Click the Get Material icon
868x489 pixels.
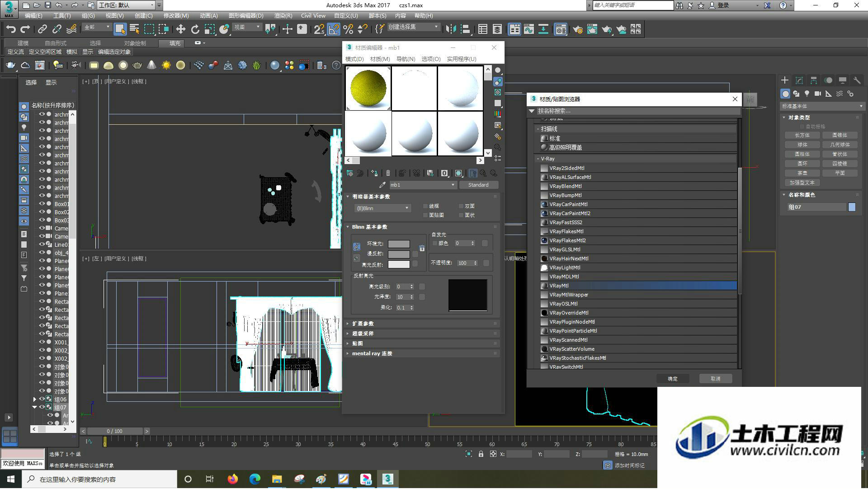pyautogui.click(x=350, y=173)
